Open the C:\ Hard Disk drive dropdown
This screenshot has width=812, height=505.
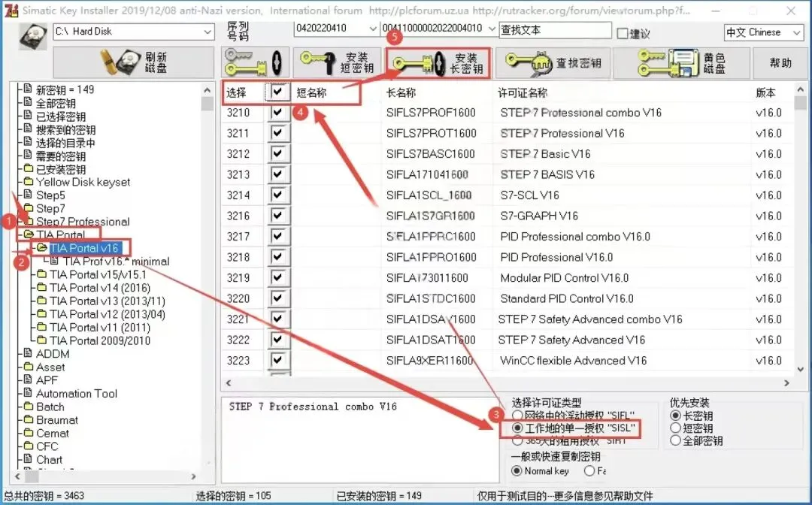[207, 32]
